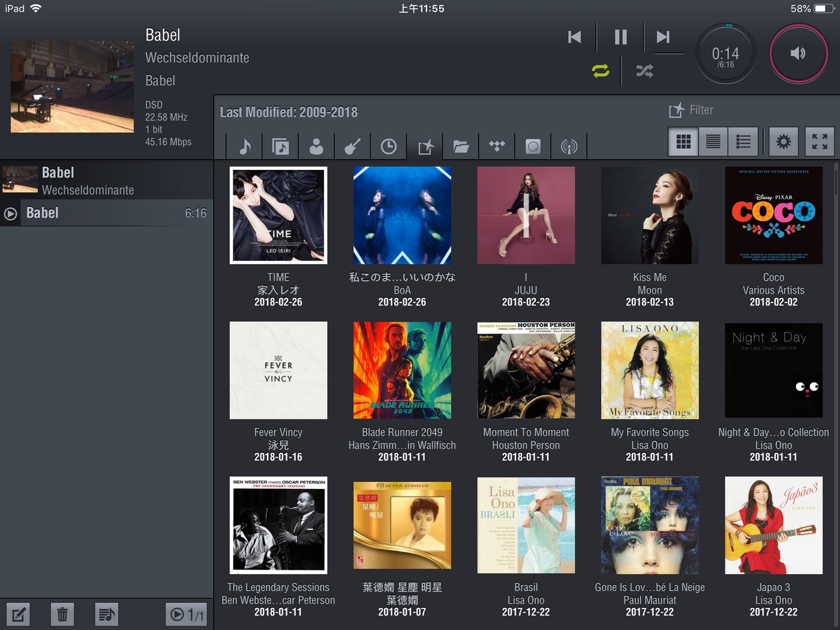Open the internet radio antenna tab

click(x=569, y=146)
